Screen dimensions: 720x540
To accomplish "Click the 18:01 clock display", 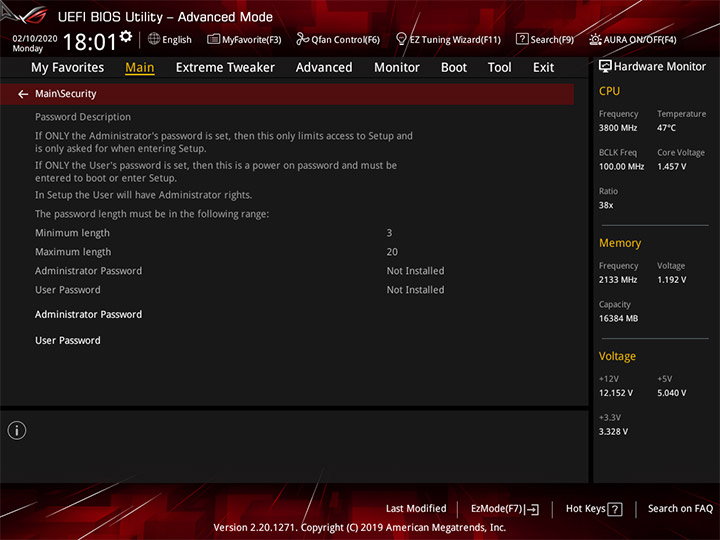I will (90, 42).
